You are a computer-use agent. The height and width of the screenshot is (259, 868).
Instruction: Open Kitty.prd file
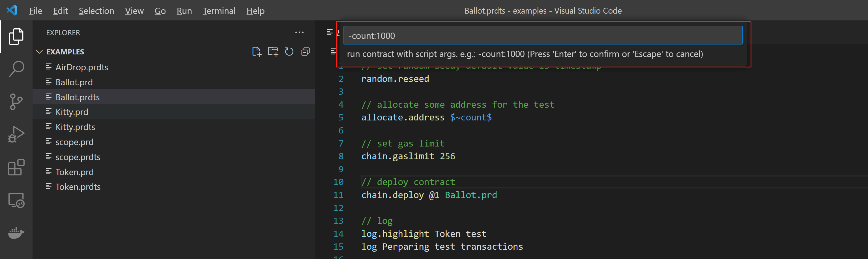(173, 112)
